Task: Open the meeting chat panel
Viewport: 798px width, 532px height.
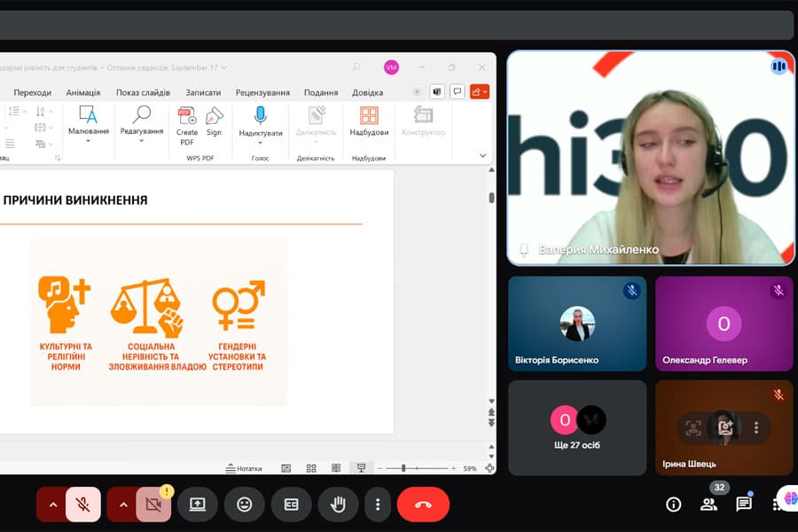Action: pyautogui.click(x=744, y=505)
